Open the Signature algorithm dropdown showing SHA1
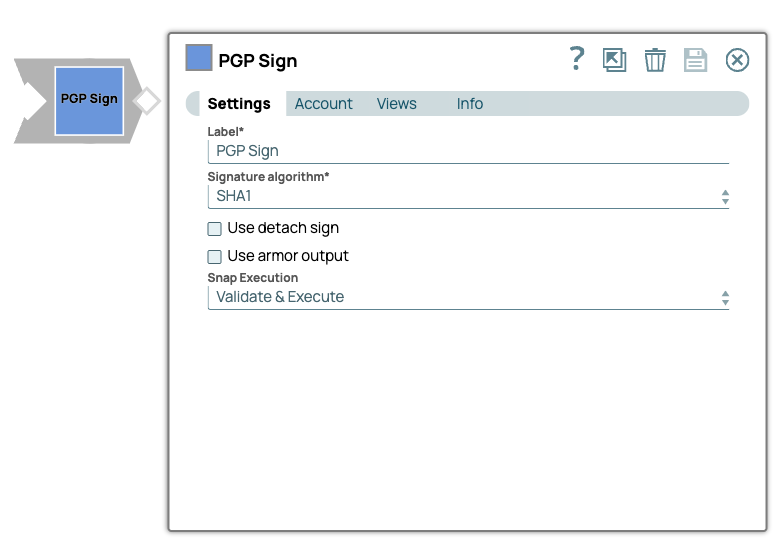The width and height of the screenshot is (778, 542). 460,197
